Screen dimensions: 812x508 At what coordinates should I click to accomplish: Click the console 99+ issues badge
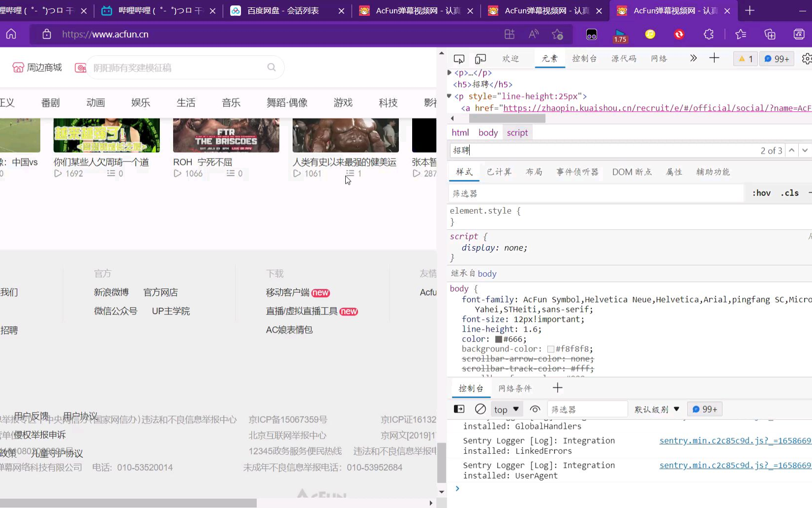pos(705,409)
